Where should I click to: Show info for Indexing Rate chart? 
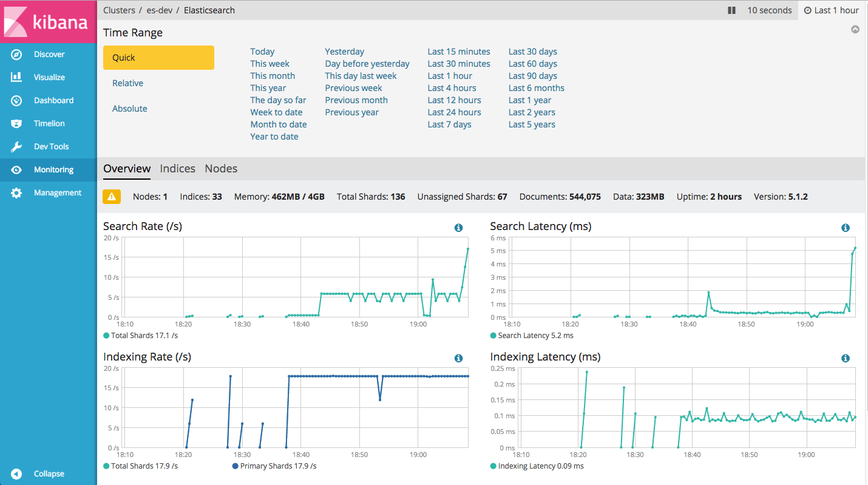click(458, 358)
